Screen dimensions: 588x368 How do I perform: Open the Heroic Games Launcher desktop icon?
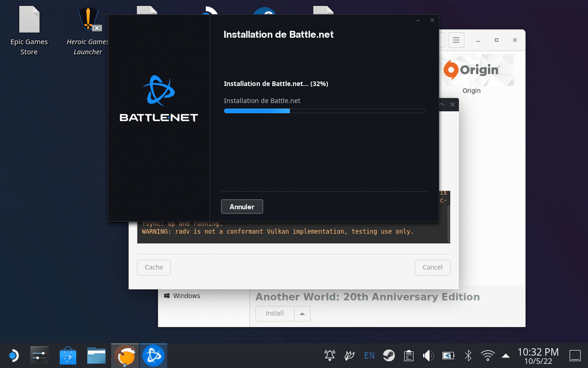tap(88, 31)
